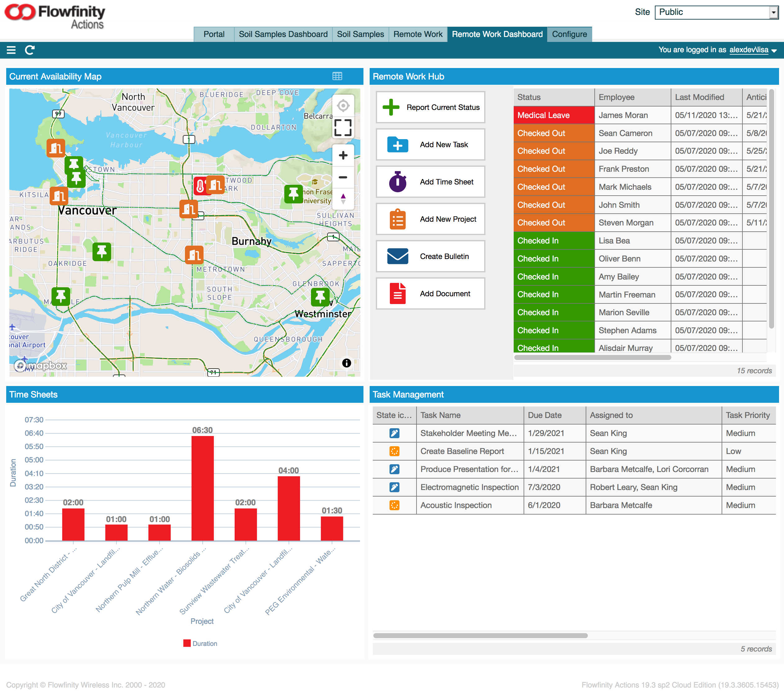This screenshot has height=695, width=784.
Task: Click Add Time Sheet button
Action: [x=430, y=182]
